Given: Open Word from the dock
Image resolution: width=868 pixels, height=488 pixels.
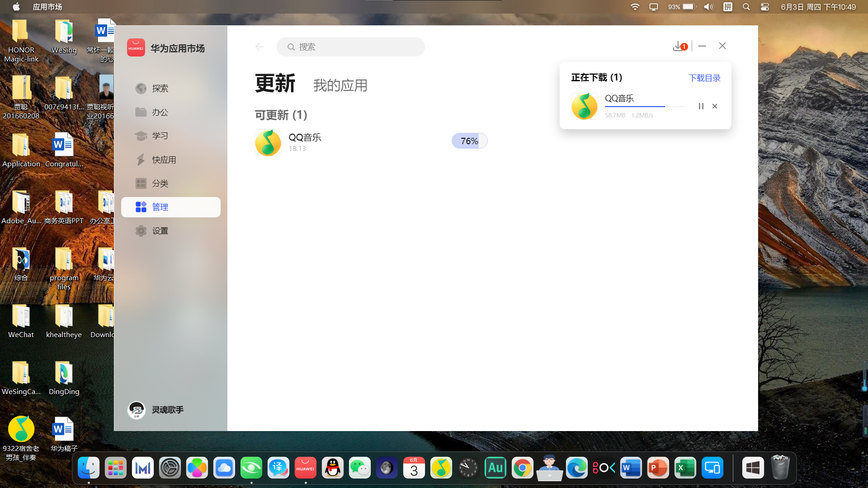Looking at the screenshot, I should click(x=631, y=468).
